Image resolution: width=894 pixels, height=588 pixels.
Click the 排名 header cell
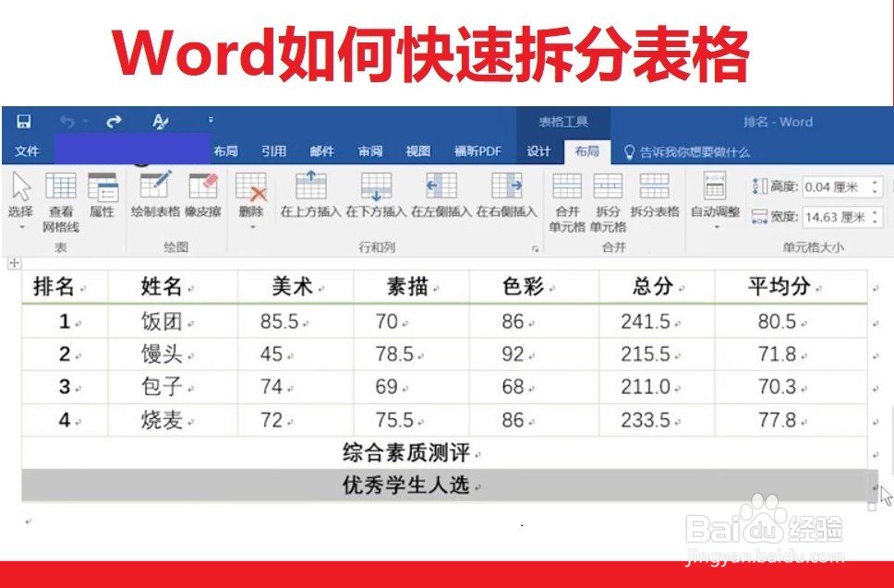pos(65,286)
